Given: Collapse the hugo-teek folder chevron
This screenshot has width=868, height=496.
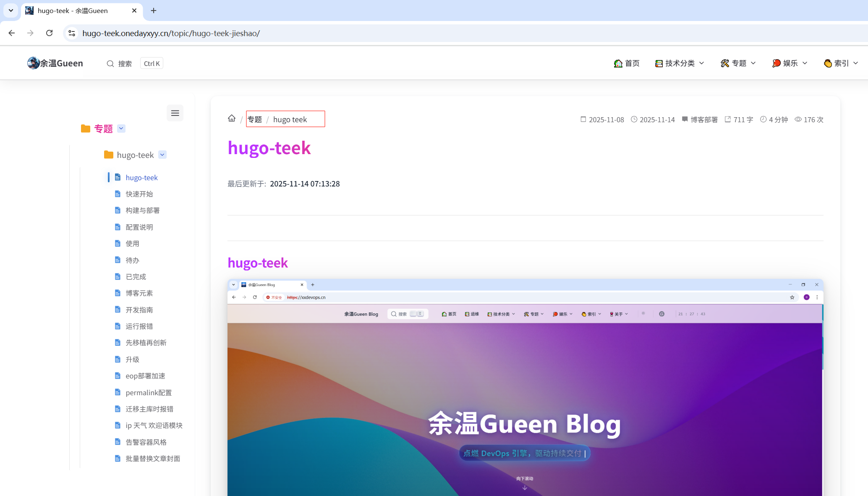Looking at the screenshot, I should coord(162,155).
